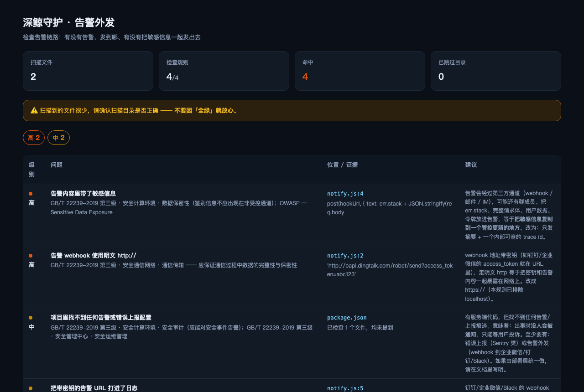Click the 安全审计 standard reference text
The image size is (584, 392).
click(182, 331)
